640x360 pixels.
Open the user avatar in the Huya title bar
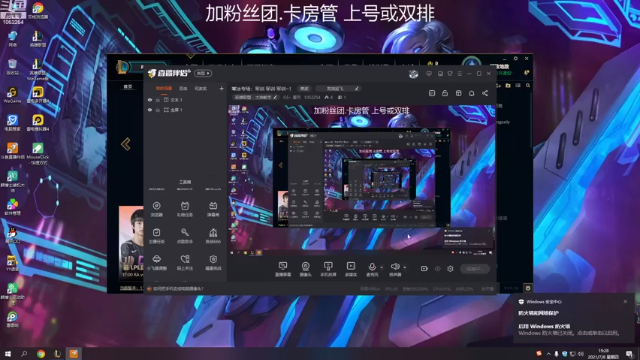pos(413,73)
